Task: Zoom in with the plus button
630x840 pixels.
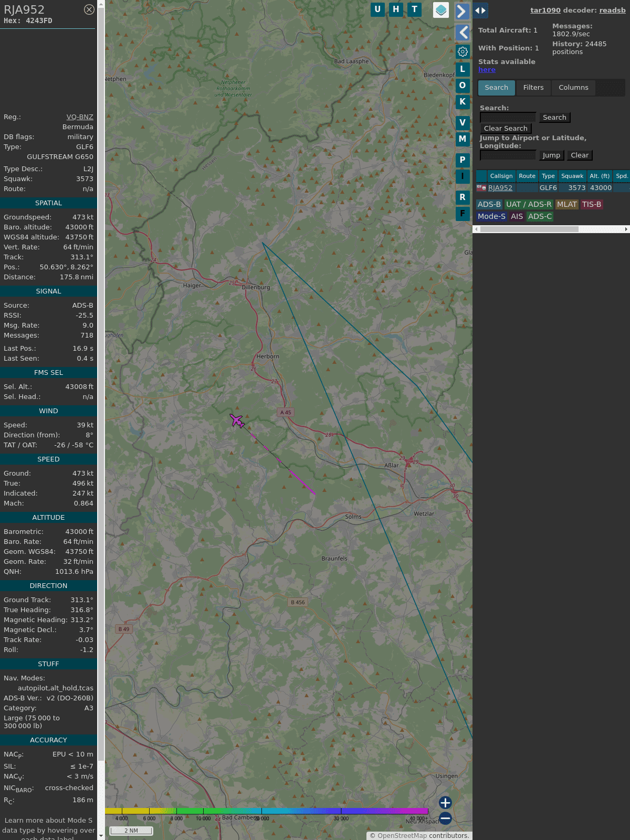Action: tap(445, 803)
